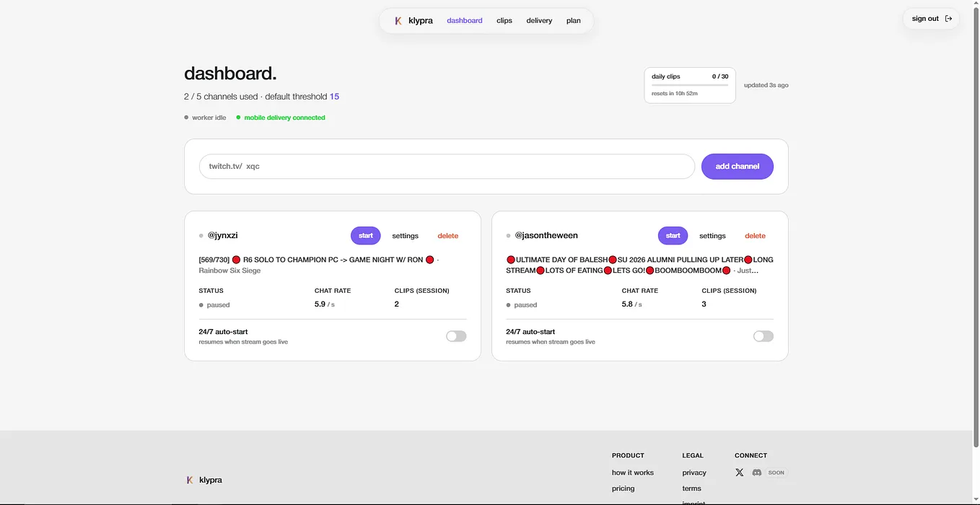Click the 5.8 /s chat rate value
Image resolution: width=980 pixels, height=505 pixels.
pyautogui.click(x=631, y=304)
